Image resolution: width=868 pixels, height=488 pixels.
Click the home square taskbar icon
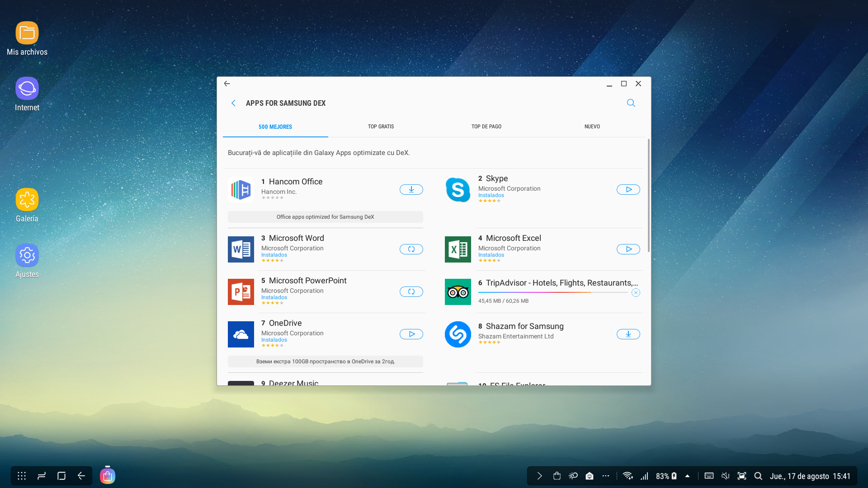coord(61,476)
